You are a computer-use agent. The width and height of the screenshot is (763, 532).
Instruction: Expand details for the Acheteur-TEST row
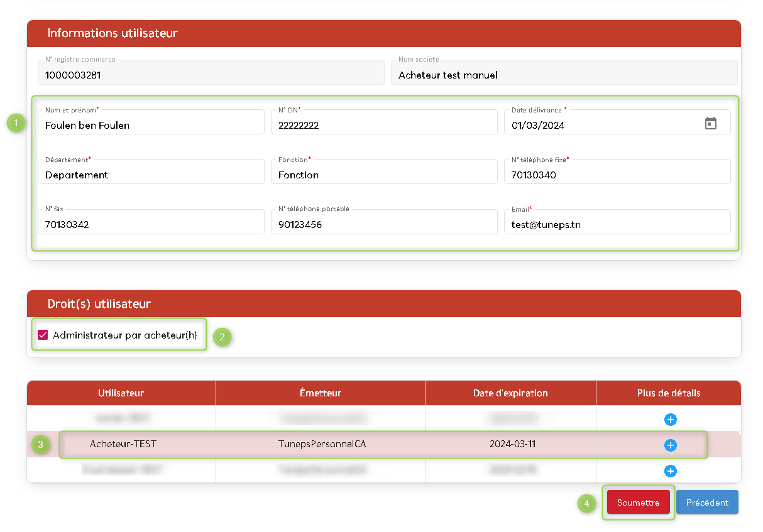(670, 445)
